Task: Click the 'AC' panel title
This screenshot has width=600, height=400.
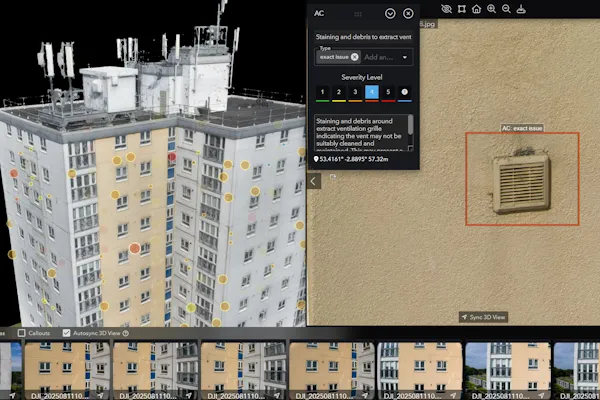Action: click(319, 14)
